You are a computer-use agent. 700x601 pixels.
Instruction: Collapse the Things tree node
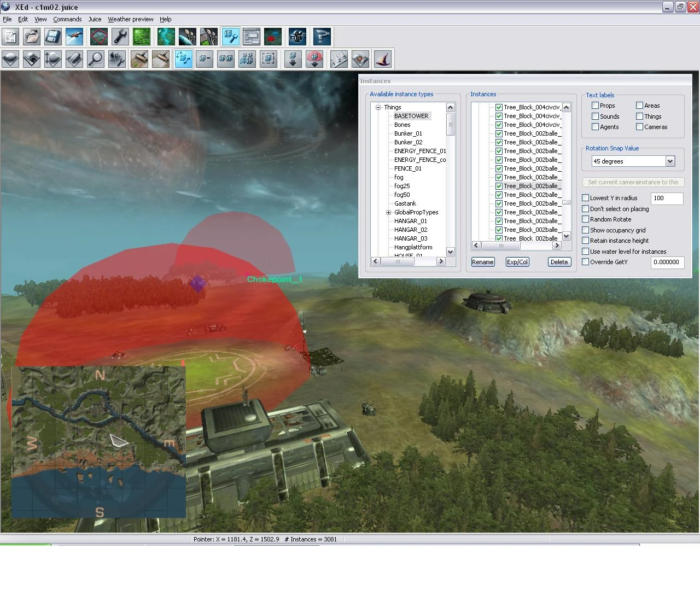click(378, 107)
